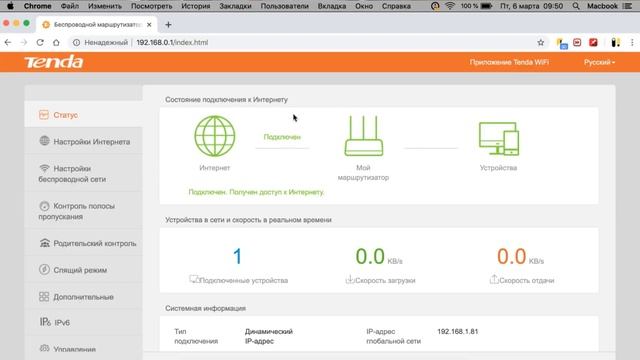Click the Wi-Fi status icon in menu bar
The height and width of the screenshot is (360, 640).
coord(450,6)
